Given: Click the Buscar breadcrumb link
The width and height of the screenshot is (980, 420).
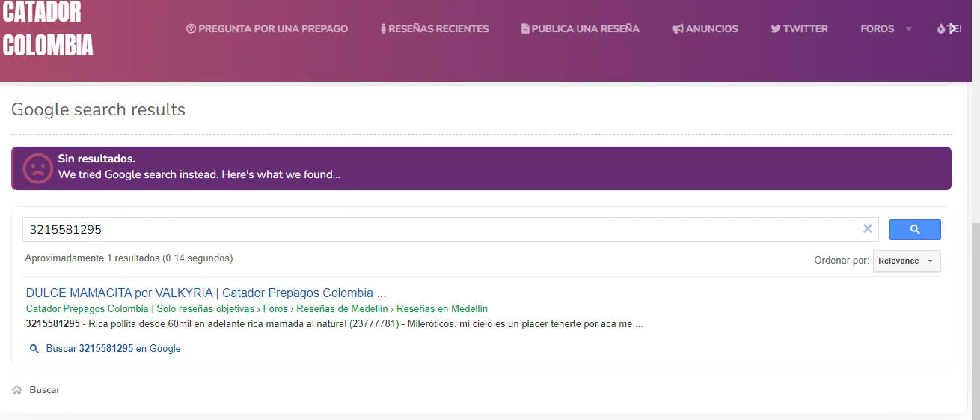Looking at the screenshot, I should [45, 390].
